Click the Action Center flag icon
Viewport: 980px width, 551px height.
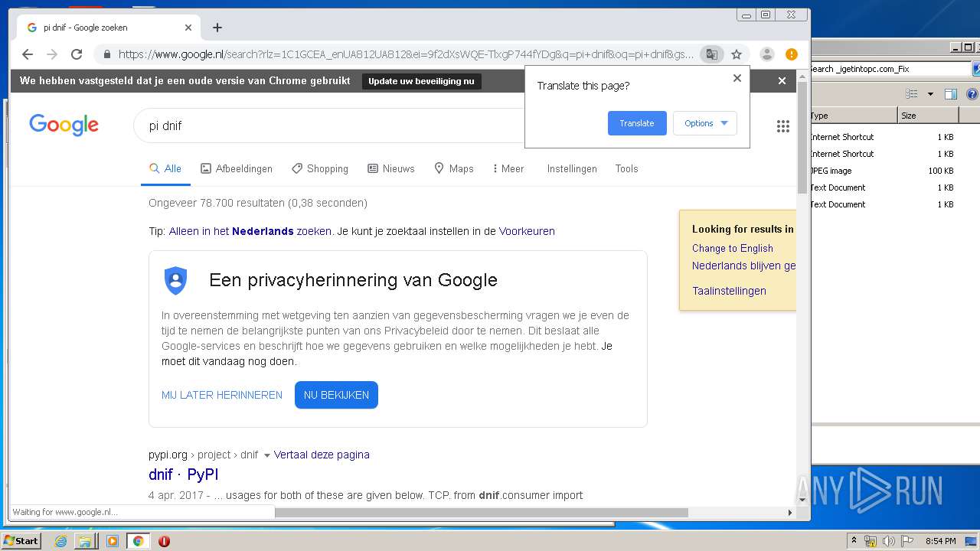click(x=906, y=541)
